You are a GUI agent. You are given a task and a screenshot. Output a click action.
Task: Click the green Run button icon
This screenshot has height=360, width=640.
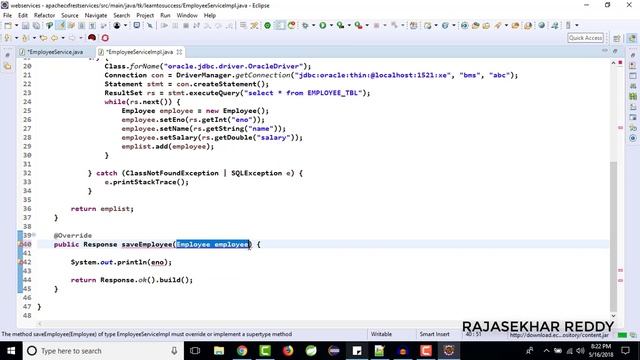click(322, 25)
